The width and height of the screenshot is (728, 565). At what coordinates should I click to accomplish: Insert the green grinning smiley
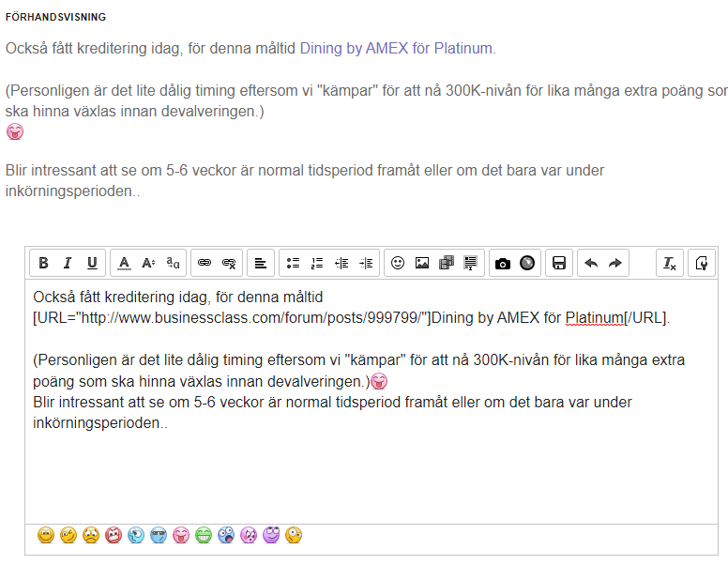(204, 536)
